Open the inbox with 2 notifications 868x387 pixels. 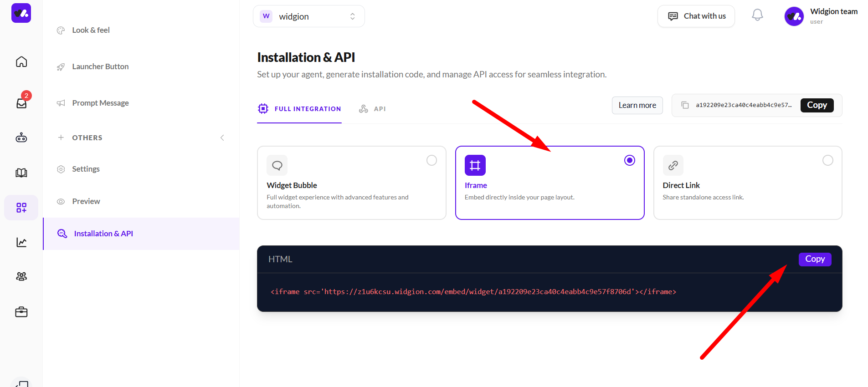click(x=21, y=103)
